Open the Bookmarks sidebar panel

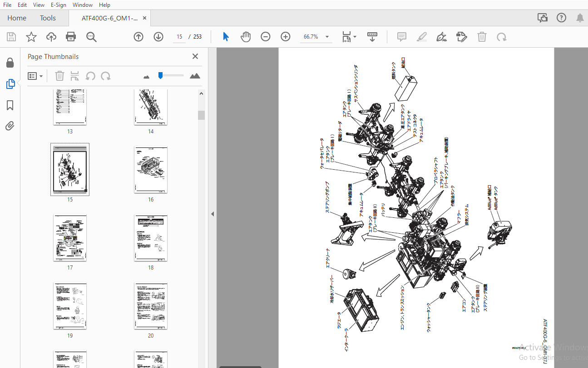[10, 105]
